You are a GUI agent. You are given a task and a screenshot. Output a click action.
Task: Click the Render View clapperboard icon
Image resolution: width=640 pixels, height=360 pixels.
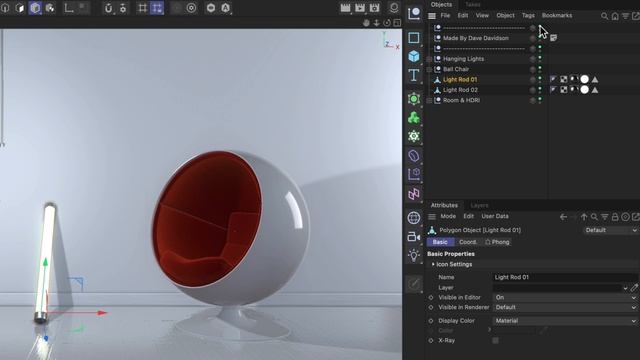345,8
